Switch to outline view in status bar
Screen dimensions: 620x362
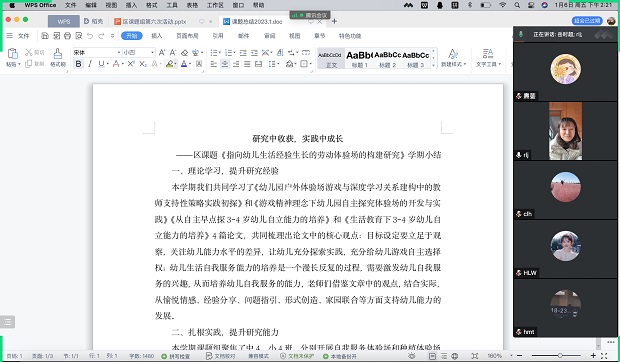tap(444, 356)
